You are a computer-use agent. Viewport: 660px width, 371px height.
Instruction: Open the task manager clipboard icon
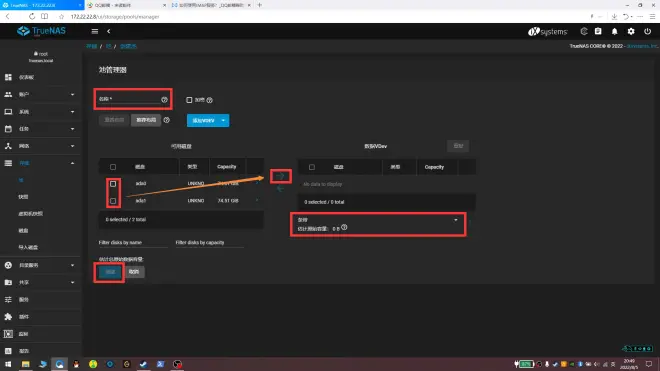click(598, 31)
